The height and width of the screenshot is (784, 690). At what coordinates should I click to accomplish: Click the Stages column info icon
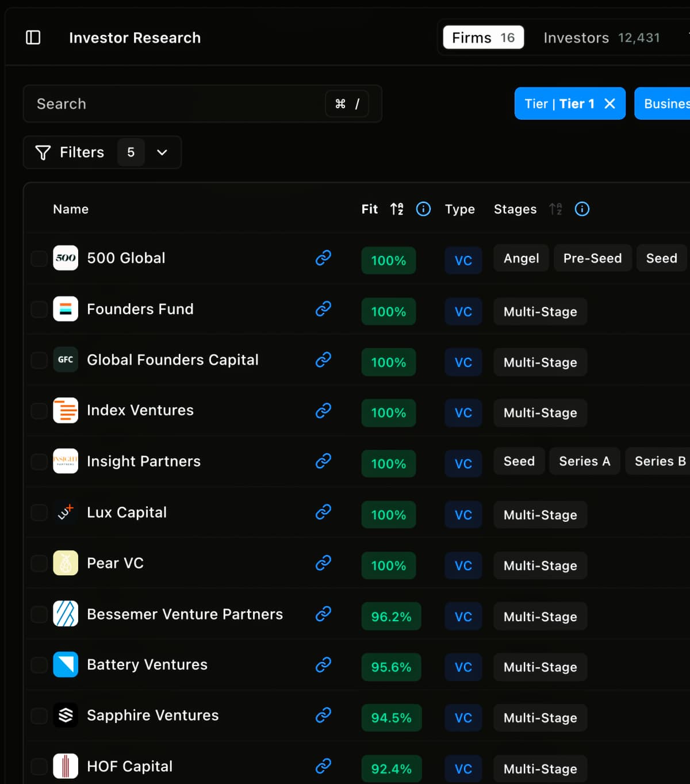pos(582,209)
